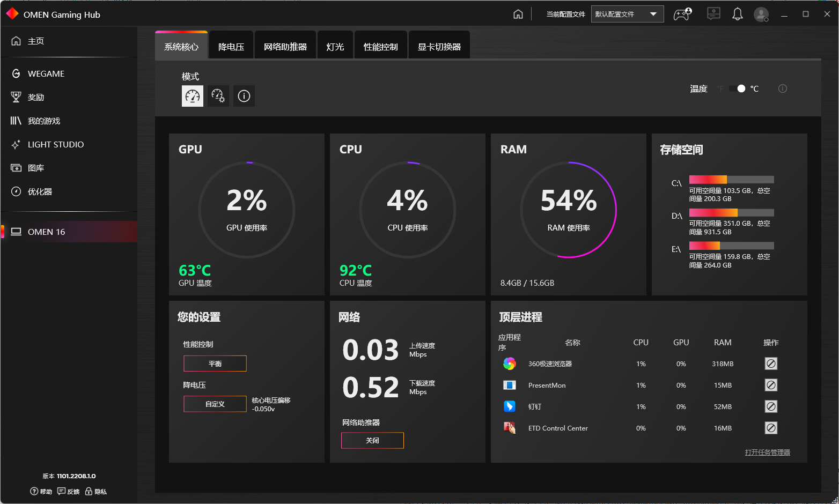Click the CPU usage 4% gauge
This screenshot has width=839, height=504.
408,210
